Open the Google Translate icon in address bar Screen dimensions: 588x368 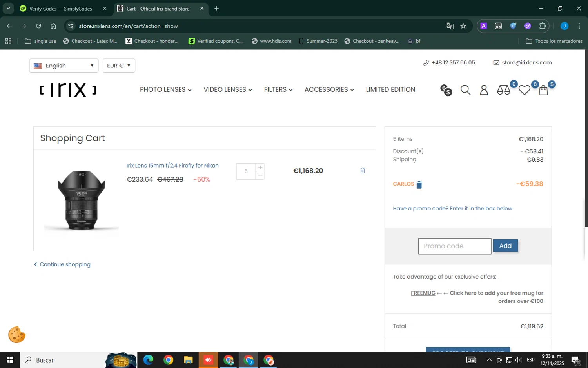tap(450, 26)
